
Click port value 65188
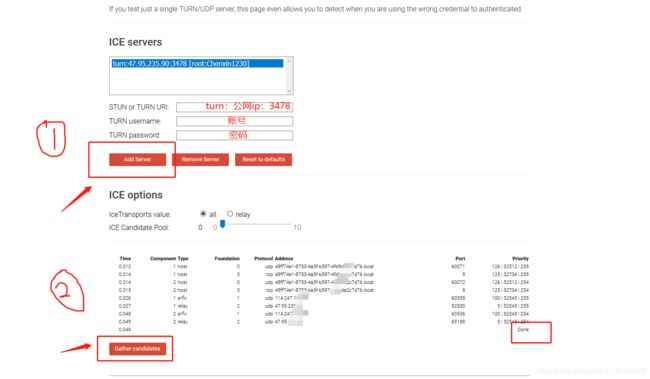[x=458, y=322]
